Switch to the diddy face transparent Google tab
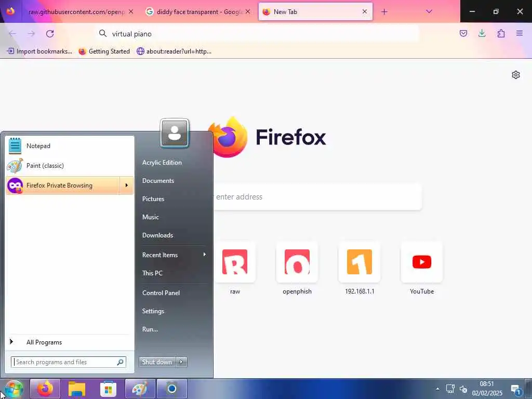 tap(199, 12)
